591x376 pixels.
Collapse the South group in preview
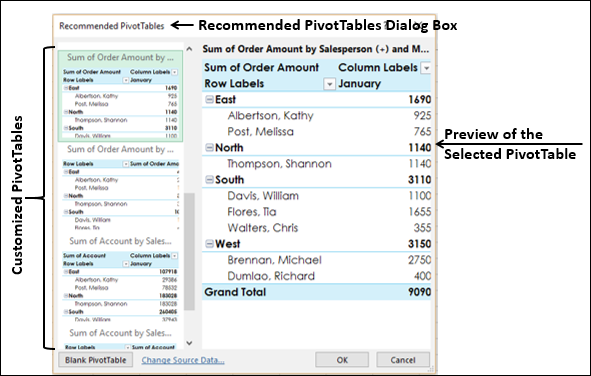209,180
